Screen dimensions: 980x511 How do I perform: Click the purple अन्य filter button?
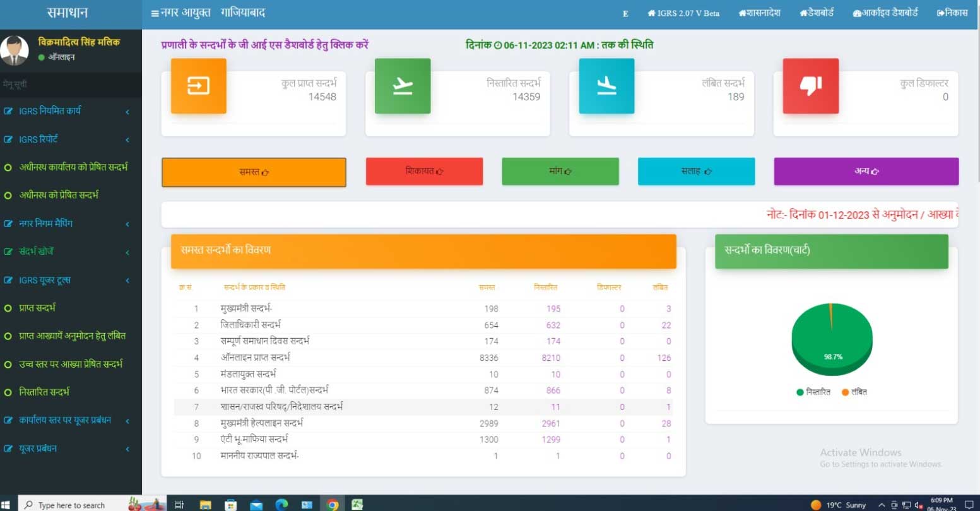pyautogui.click(x=866, y=172)
